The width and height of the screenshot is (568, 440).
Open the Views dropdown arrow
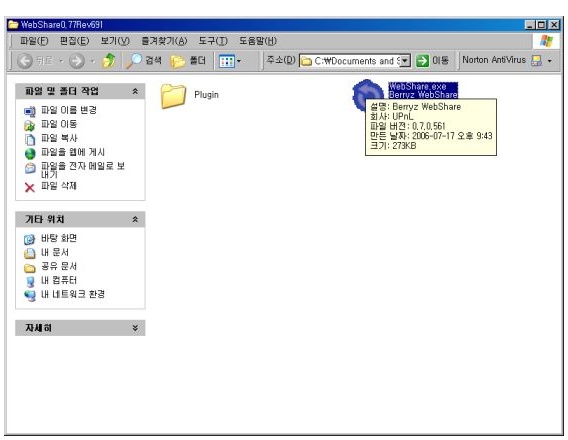239,61
